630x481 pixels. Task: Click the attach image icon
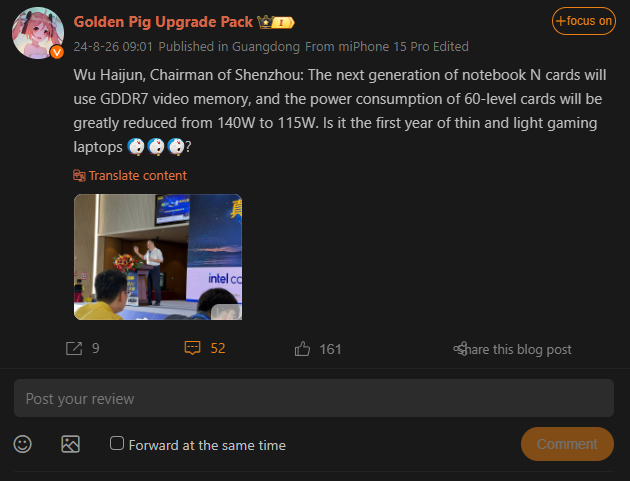coord(70,444)
